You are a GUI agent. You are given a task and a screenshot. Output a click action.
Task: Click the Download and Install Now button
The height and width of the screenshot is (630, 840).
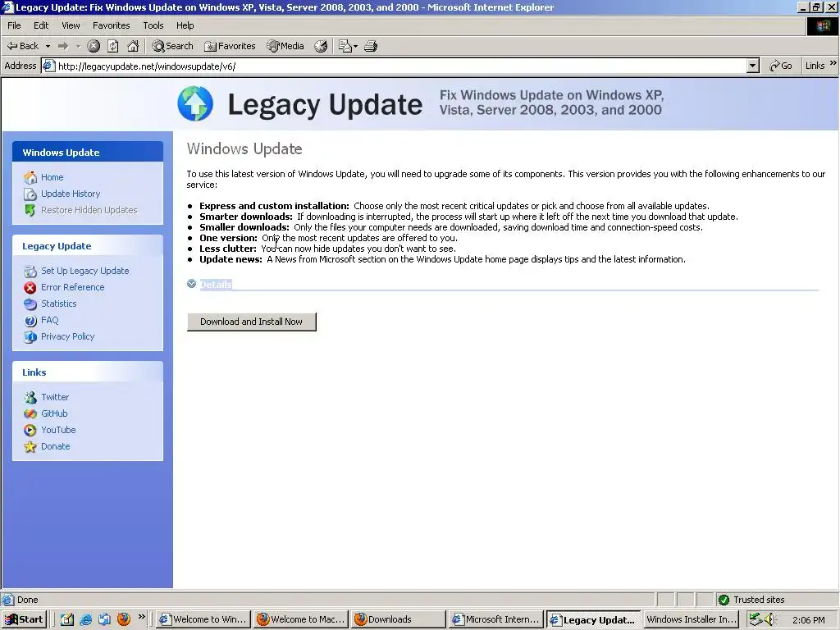coord(251,322)
